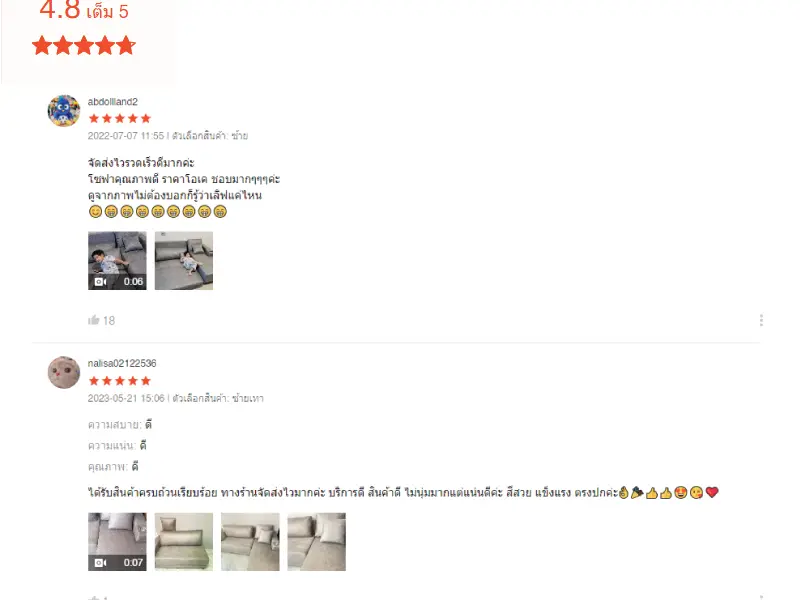Like abdollland2's review with thumbs-up icon

click(94, 320)
